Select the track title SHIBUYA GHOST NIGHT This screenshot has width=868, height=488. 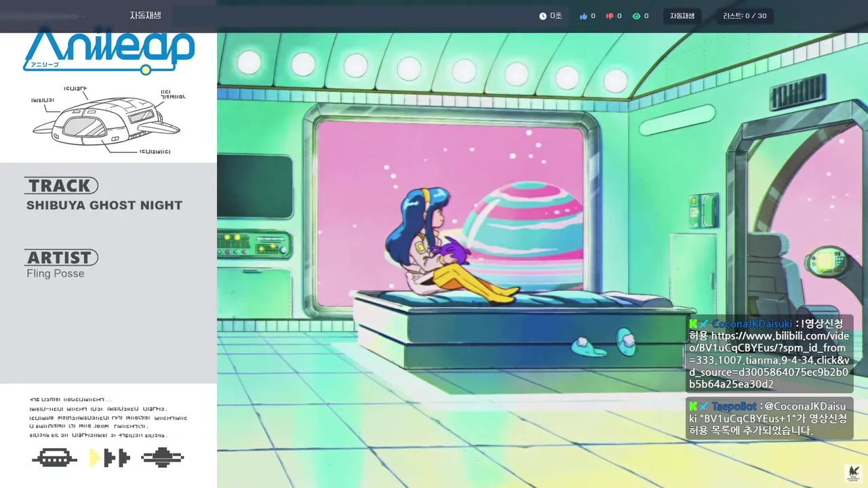coord(104,205)
